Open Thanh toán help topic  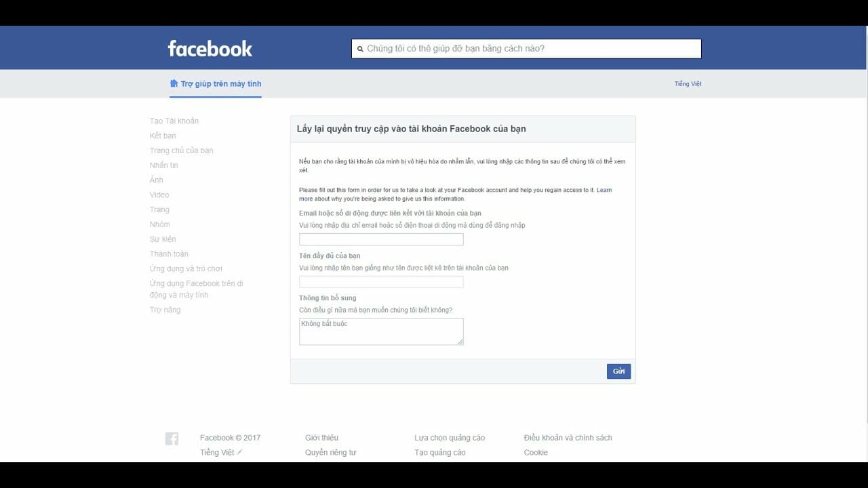click(x=169, y=254)
